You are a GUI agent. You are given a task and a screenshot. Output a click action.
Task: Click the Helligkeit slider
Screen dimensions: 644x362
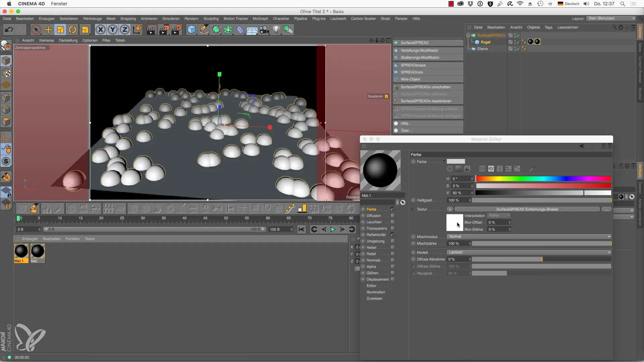click(x=542, y=200)
